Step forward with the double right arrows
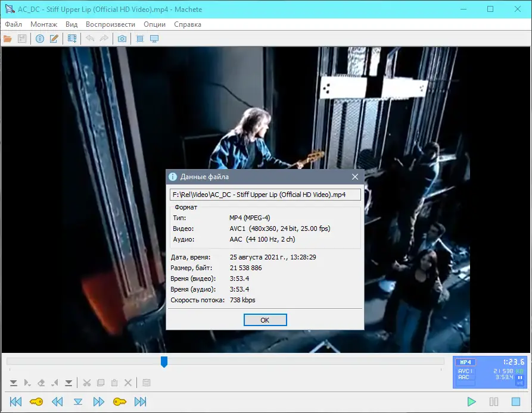This screenshot has width=532, height=413. 99,402
